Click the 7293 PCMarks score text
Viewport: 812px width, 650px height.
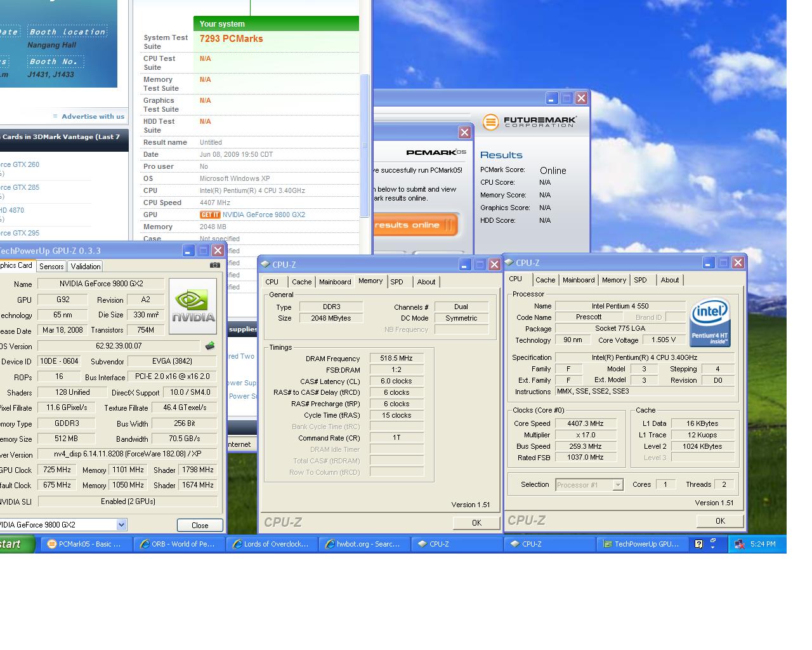(x=231, y=39)
